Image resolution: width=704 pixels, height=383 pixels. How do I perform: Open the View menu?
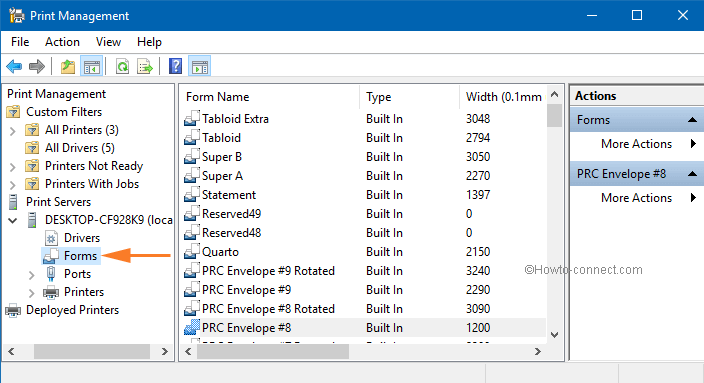tap(108, 42)
